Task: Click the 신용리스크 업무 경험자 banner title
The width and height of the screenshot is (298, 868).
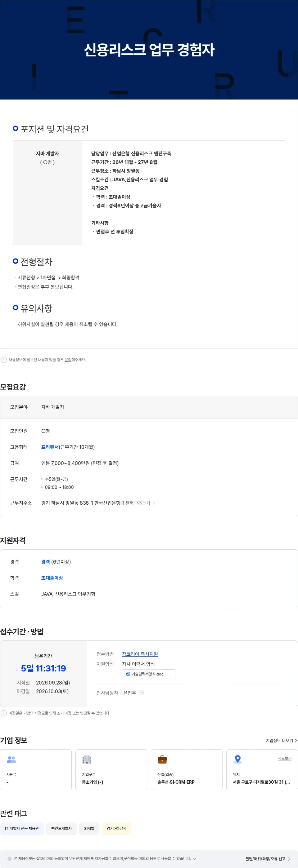Action: coord(149,50)
